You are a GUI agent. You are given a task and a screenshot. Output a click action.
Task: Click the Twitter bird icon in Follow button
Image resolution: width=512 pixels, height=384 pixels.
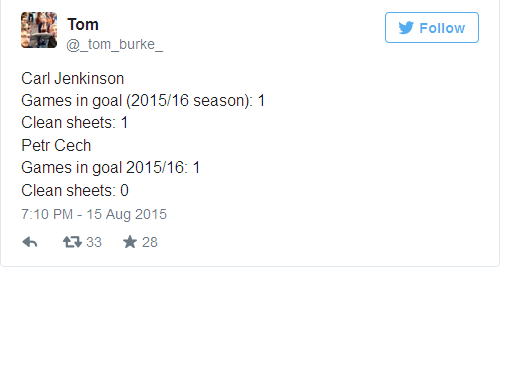click(x=406, y=28)
